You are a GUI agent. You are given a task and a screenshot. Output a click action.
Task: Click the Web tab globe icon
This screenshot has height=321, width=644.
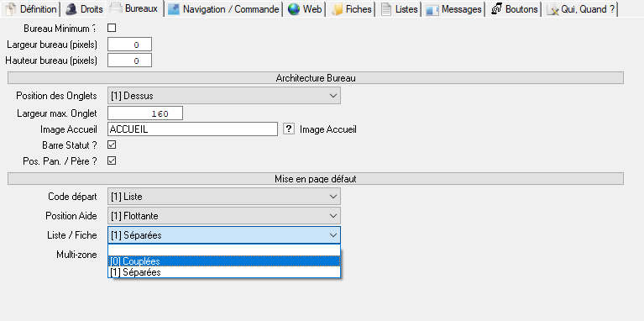tap(294, 9)
